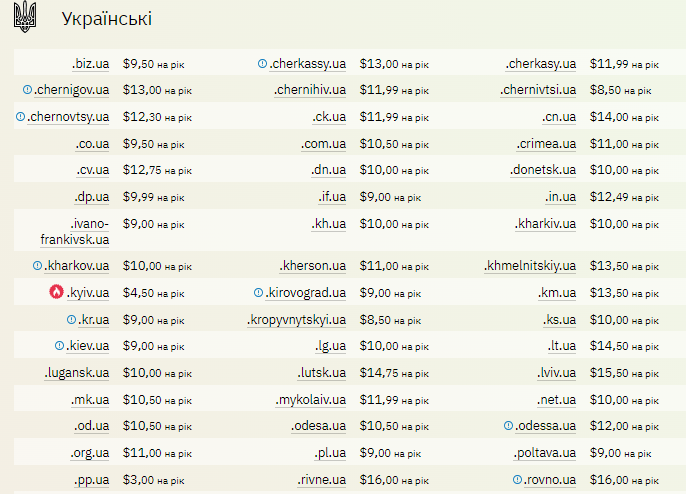Click info icon beside .kr.ua
686x494 pixels.
click(x=71, y=320)
